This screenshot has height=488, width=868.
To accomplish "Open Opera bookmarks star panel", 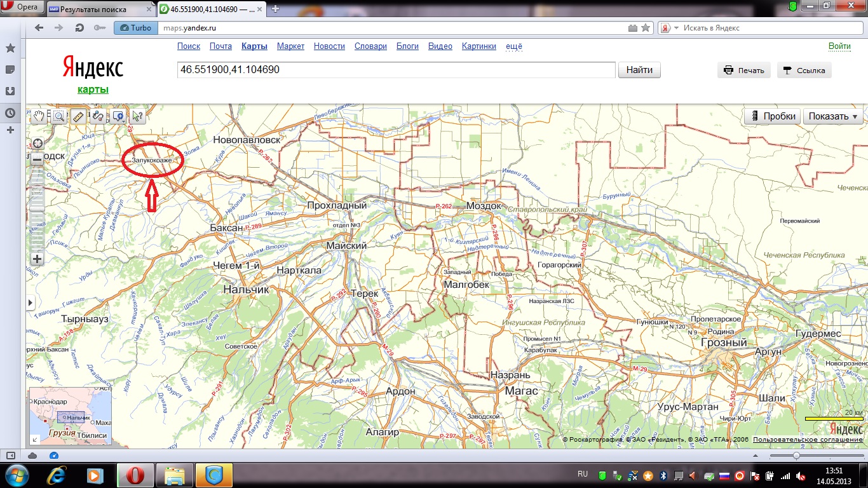I will pyautogui.click(x=10, y=48).
